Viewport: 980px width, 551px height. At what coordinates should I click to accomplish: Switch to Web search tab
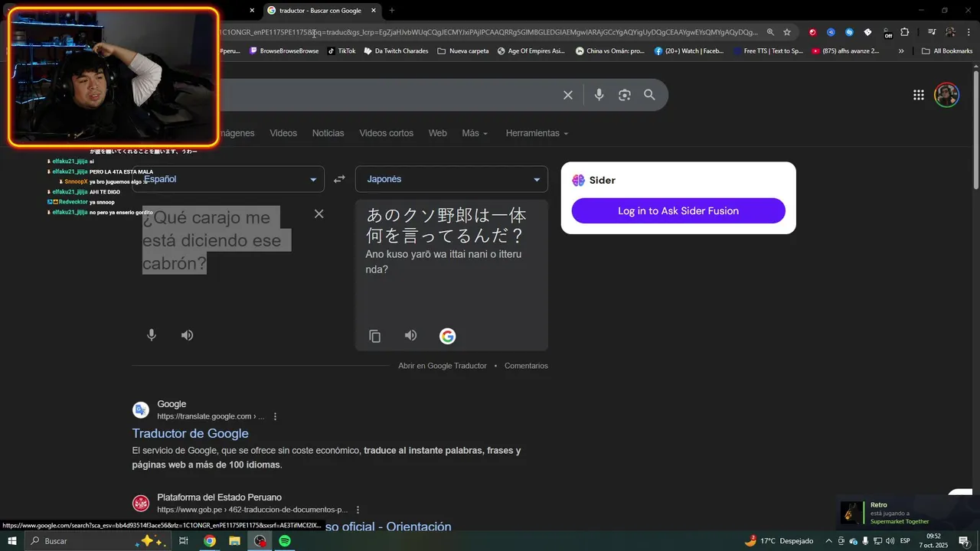(x=438, y=133)
